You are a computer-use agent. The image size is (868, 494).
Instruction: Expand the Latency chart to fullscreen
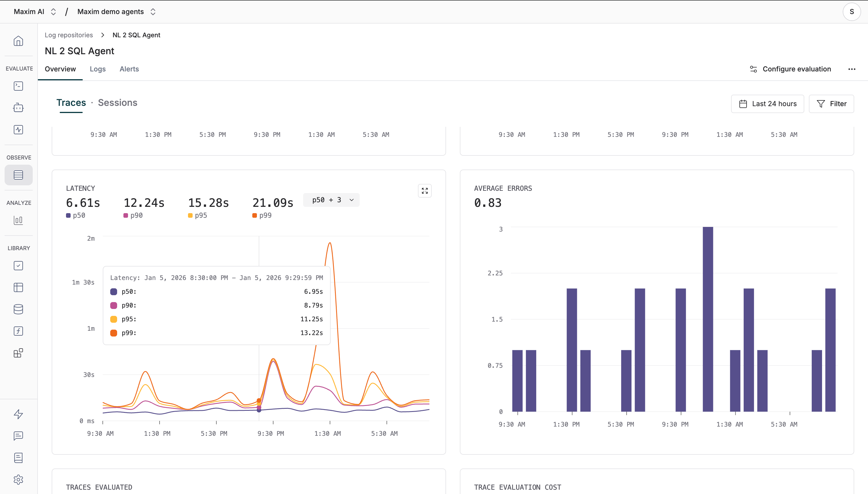424,191
